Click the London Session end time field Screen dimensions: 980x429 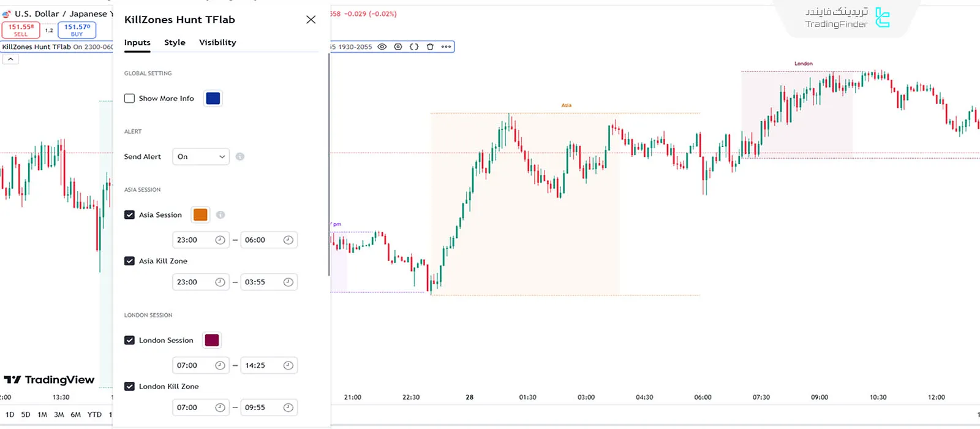(260, 366)
